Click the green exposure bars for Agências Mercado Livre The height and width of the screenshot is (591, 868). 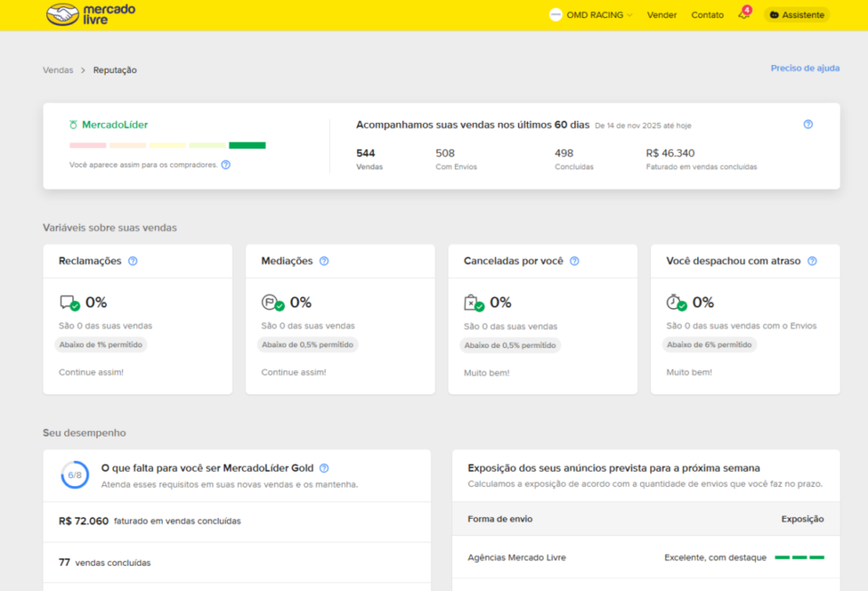(799, 558)
